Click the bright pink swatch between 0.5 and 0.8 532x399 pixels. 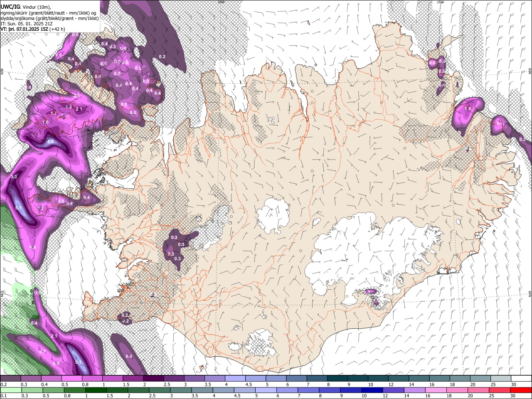[x=71, y=379]
